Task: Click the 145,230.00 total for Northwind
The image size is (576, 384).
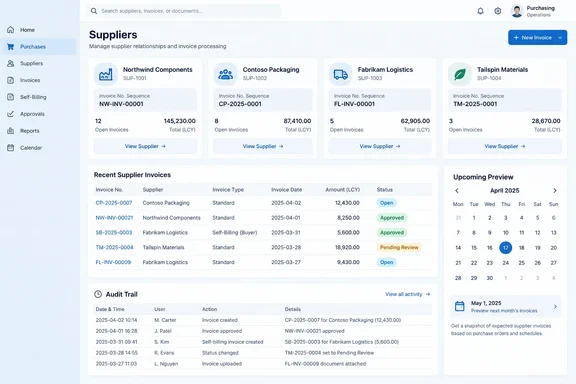Action: 180,121
